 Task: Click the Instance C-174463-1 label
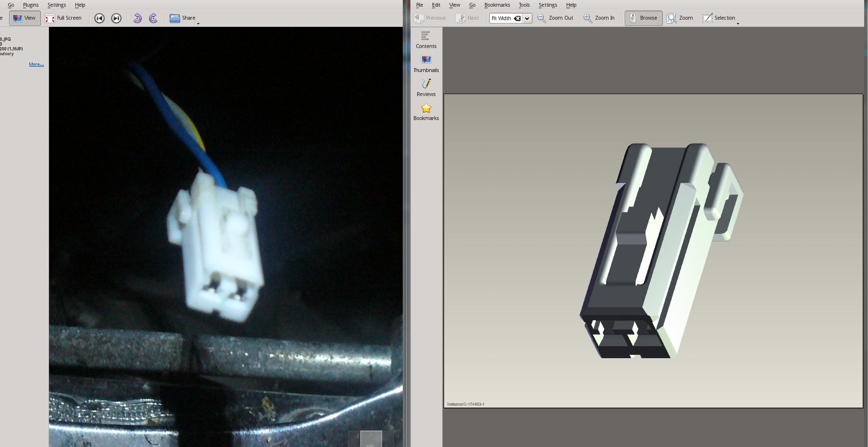click(x=466, y=404)
